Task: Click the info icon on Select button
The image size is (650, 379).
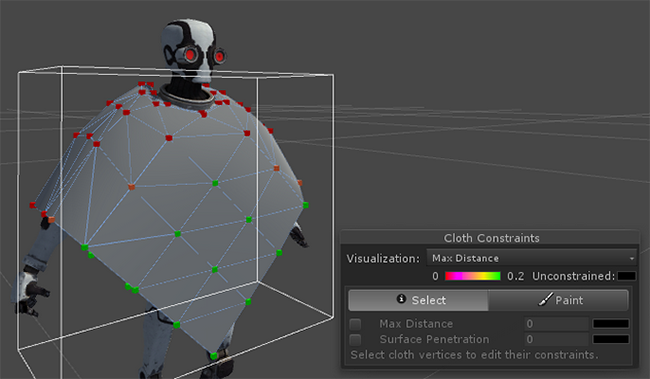Action: tap(401, 299)
